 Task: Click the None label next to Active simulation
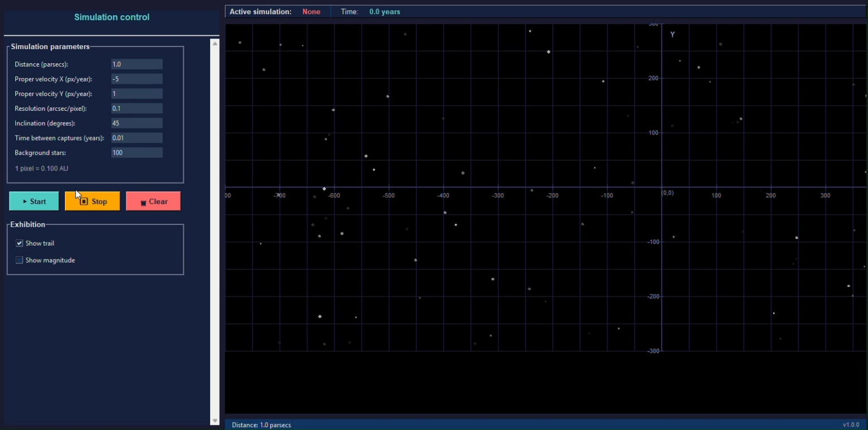311,11
